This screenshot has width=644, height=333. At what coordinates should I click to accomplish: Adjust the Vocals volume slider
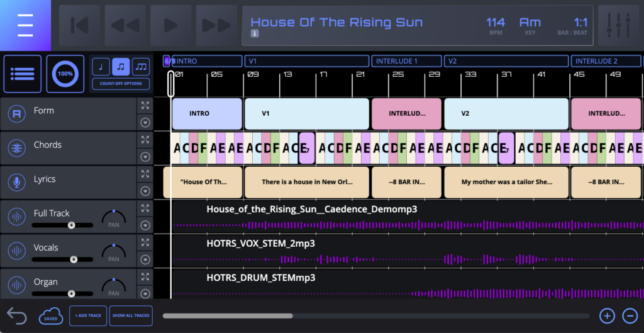(x=62, y=259)
